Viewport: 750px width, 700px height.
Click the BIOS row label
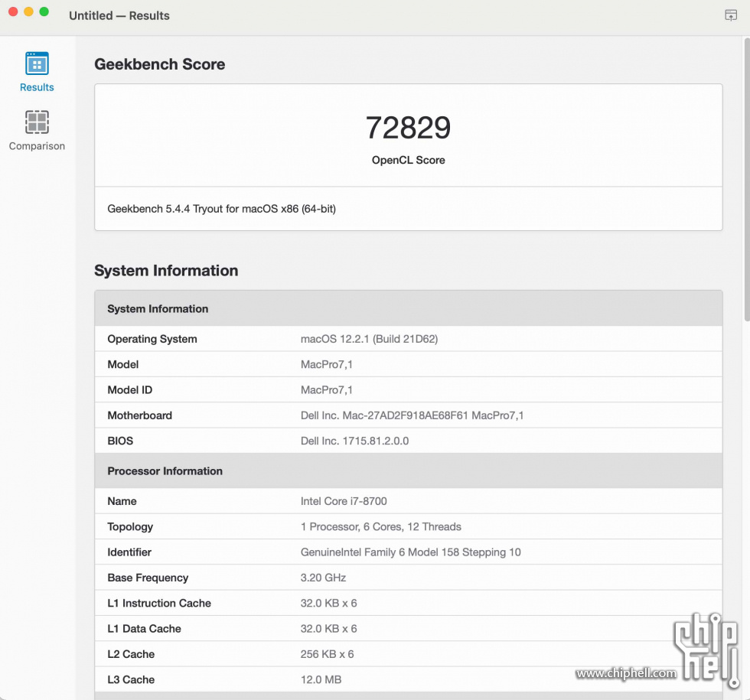pos(120,441)
